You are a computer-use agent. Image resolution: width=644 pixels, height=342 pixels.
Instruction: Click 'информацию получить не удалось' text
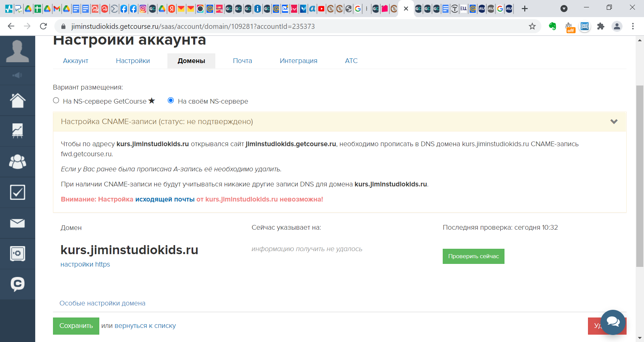click(x=307, y=249)
